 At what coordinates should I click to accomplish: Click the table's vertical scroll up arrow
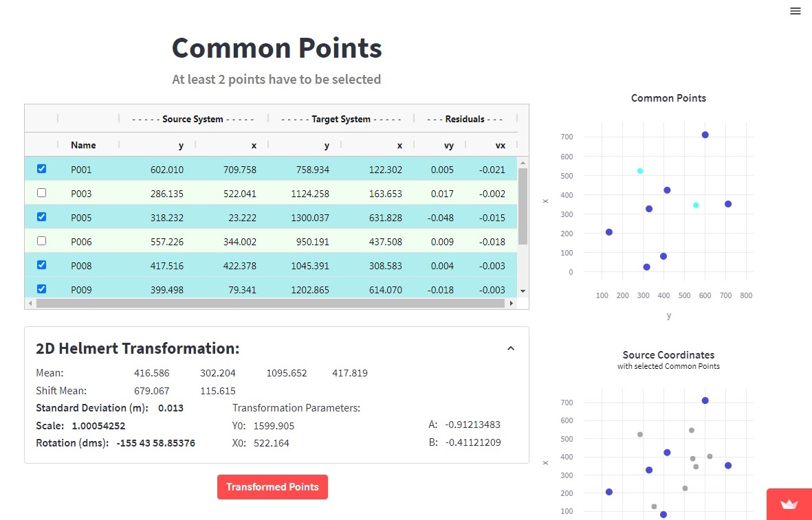pos(523,162)
